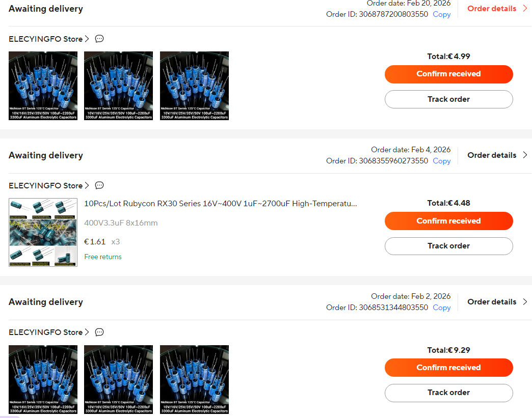Expand Order details for Feb 2 order
Viewport: 532px width, 418px height.
497,302
